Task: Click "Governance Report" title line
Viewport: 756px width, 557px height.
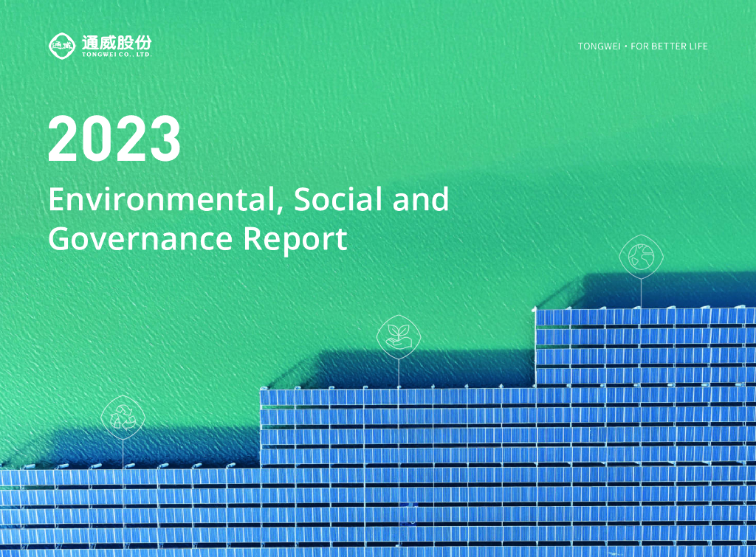Action: coord(198,239)
